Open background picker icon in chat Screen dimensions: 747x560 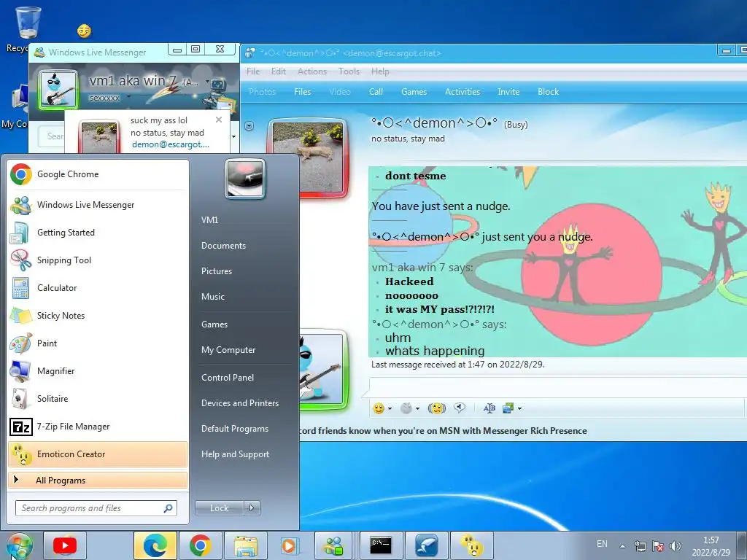coord(508,408)
